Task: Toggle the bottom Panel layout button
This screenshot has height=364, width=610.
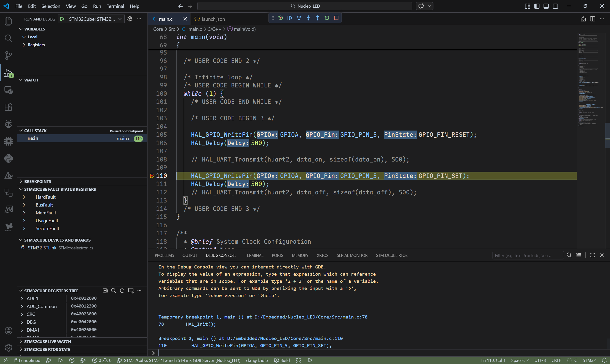Action: point(546,6)
